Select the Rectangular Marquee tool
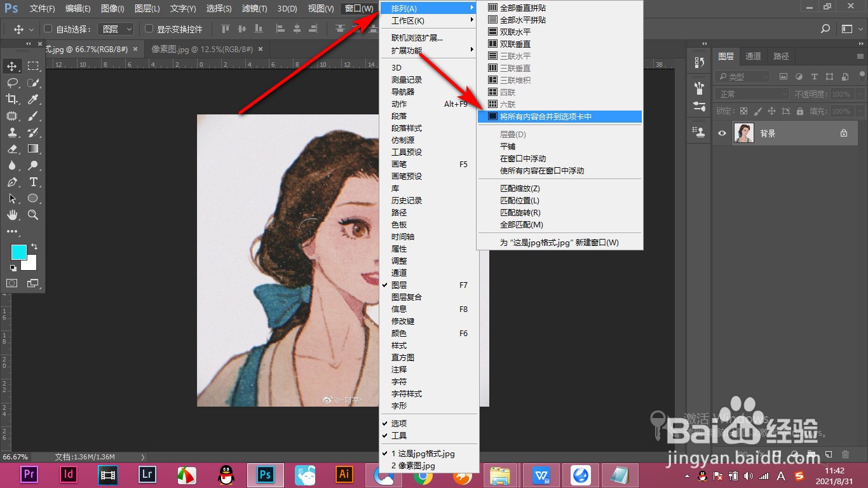The width and height of the screenshot is (868, 488). [x=33, y=66]
